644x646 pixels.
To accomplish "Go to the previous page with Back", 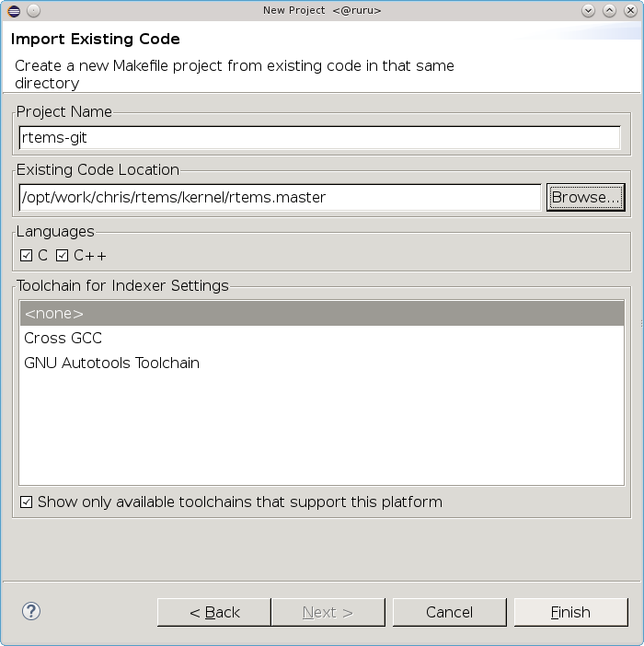I will 214,612.
